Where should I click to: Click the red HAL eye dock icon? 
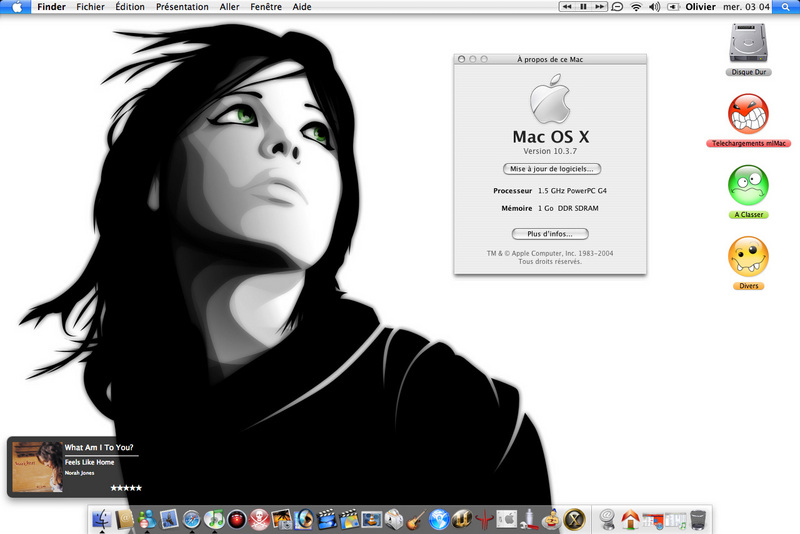click(237, 520)
